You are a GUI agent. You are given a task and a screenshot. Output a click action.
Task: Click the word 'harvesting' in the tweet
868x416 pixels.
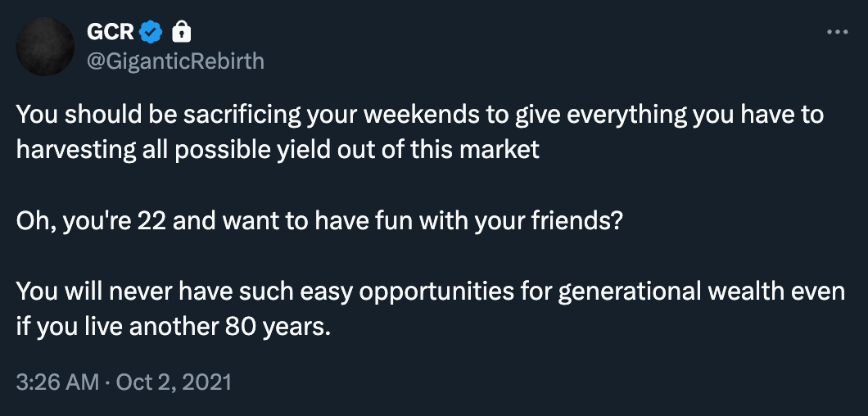[x=76, y=150]
